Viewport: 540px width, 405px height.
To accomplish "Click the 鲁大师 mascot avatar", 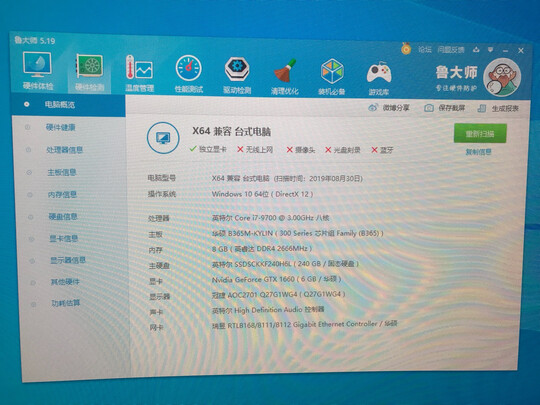I will [502, 77].
